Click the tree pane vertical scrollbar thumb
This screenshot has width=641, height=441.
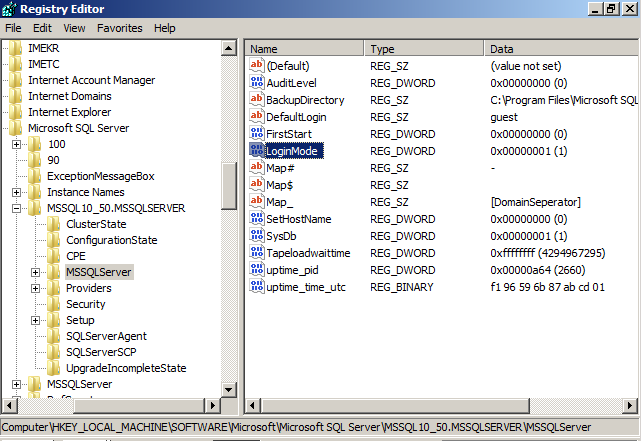coord(229,186)
